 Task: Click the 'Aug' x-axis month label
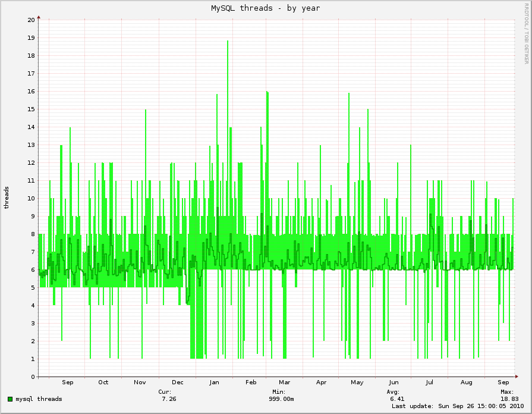[466, 382]
